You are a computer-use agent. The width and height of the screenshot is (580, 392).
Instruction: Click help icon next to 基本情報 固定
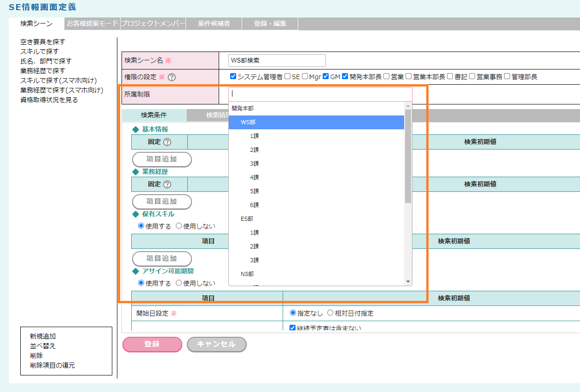pos(167,142)
